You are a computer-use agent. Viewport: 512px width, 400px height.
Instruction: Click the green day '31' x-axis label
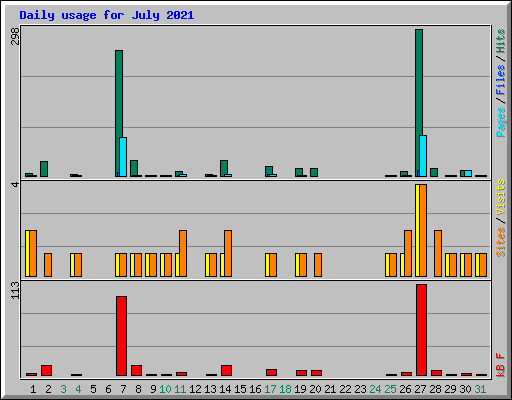[480, 389]
